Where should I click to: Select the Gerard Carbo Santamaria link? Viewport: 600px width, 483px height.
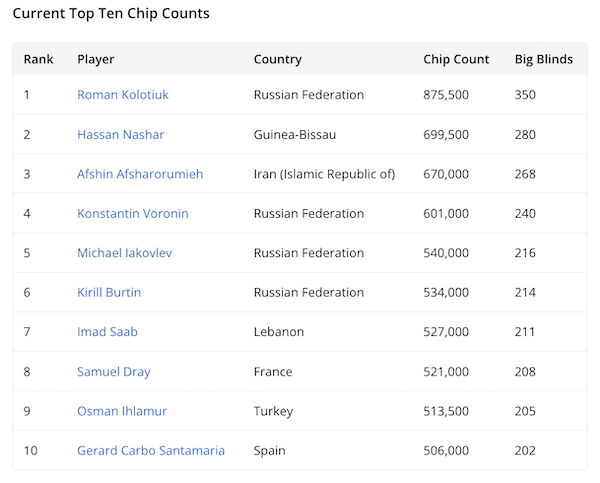(151, 451)
